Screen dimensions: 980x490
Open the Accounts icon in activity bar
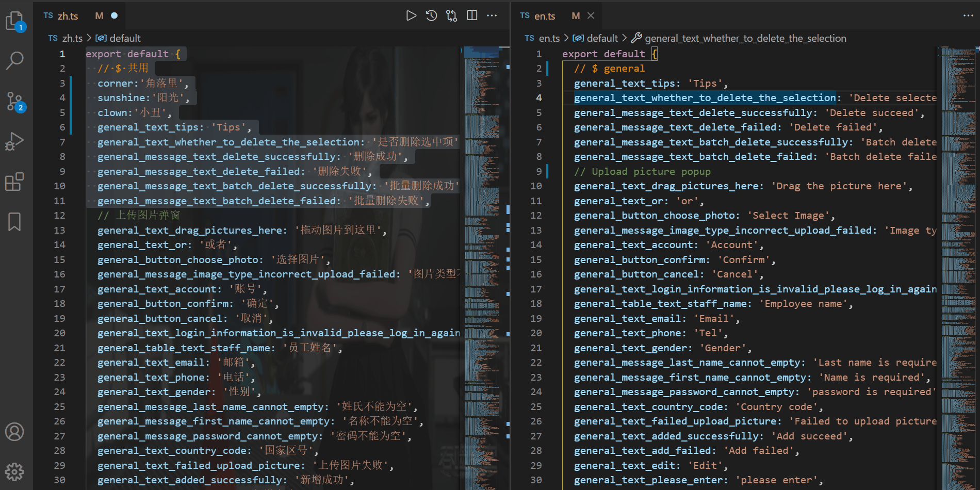point(14,432)
